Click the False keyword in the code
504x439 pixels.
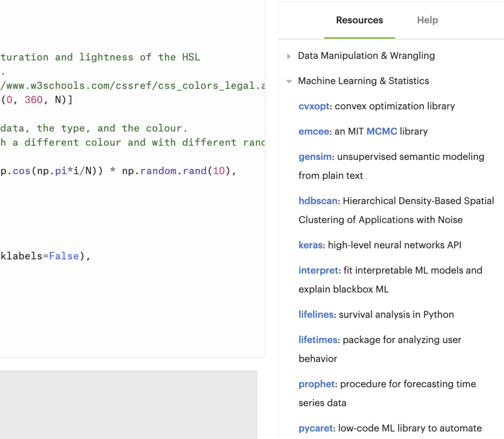tap(64, 256)
